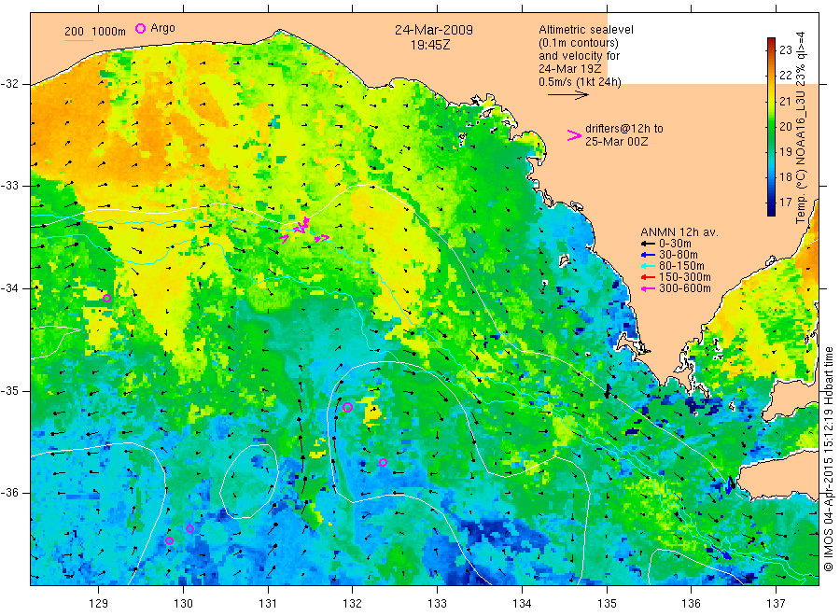Select the cyan 80-150m ANMN arrow
Screen dimensions: 840x616
(649, 266)
